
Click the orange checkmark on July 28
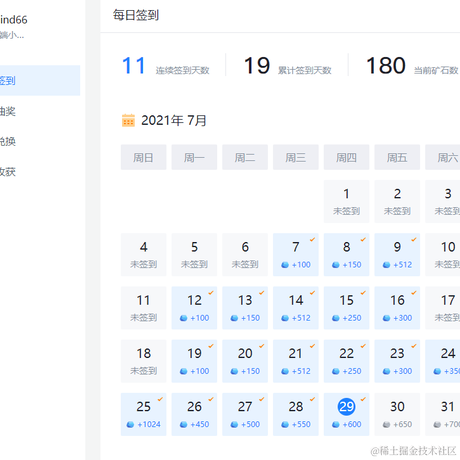(312, 399)
